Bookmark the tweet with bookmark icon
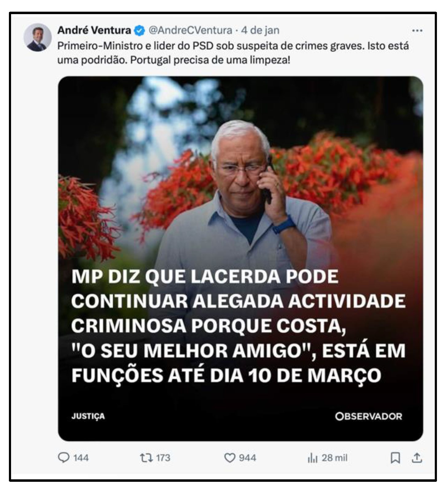Image resolution: width=448 pixels, height=491 pixels. (395, 458)
